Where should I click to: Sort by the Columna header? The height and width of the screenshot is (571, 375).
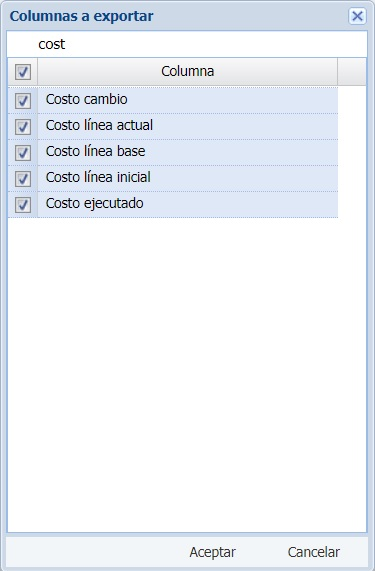click(x=188, y=71)
